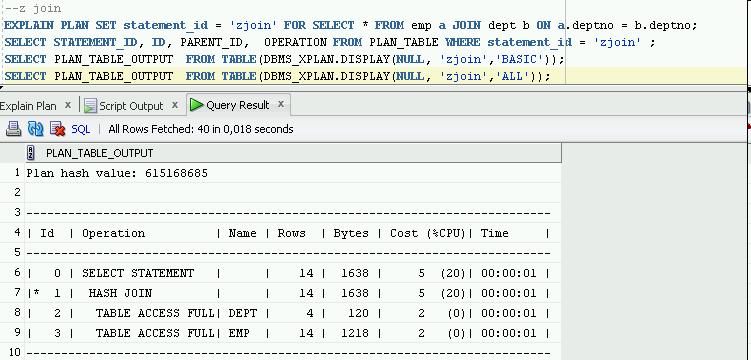Click the print results icon
This screenshot has height=360, width=751.
click(x=13, y=128)
